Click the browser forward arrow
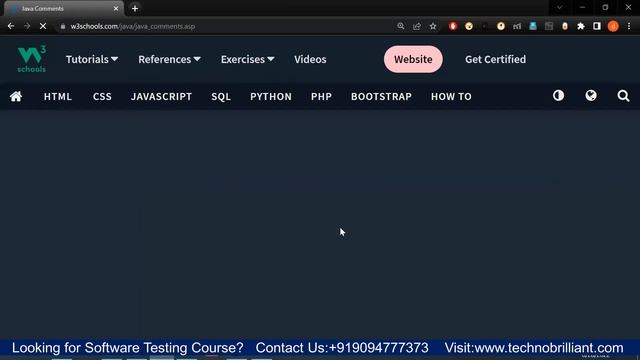640x360 pixels. click(27, 26)
